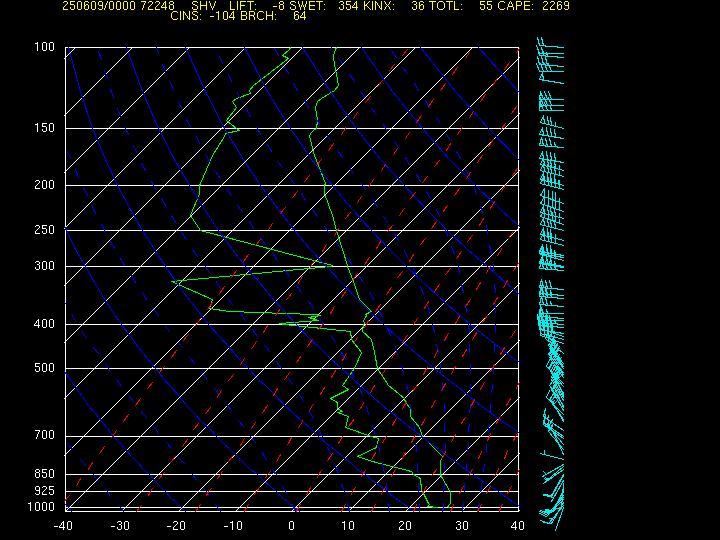Click the 925 pressure level label
Screen dimensions: 720x540
45,491
